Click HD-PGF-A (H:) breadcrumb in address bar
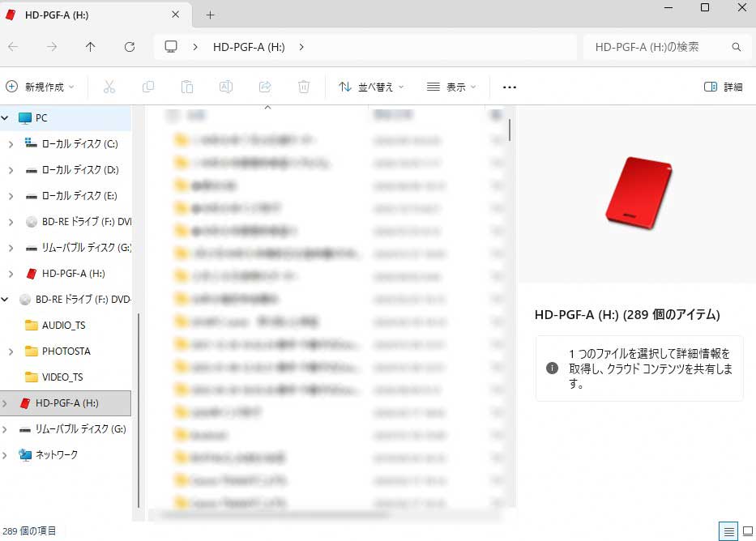The image size is (756, 541). pos(249,47)
